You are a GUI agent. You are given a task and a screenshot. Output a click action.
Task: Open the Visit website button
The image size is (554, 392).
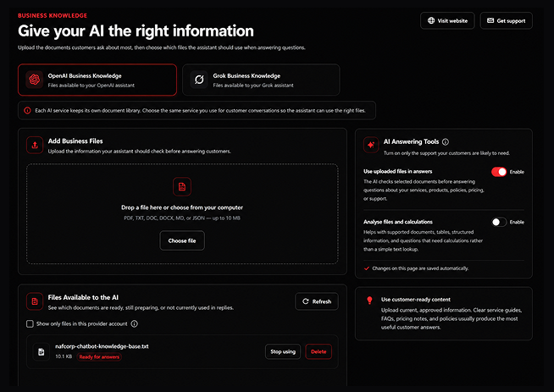[x=447, y=21]
